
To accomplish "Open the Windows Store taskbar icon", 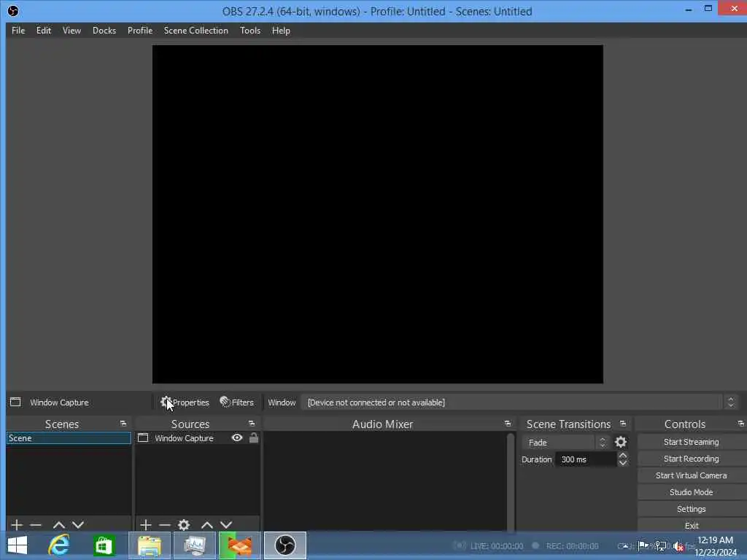I will 104,545.
